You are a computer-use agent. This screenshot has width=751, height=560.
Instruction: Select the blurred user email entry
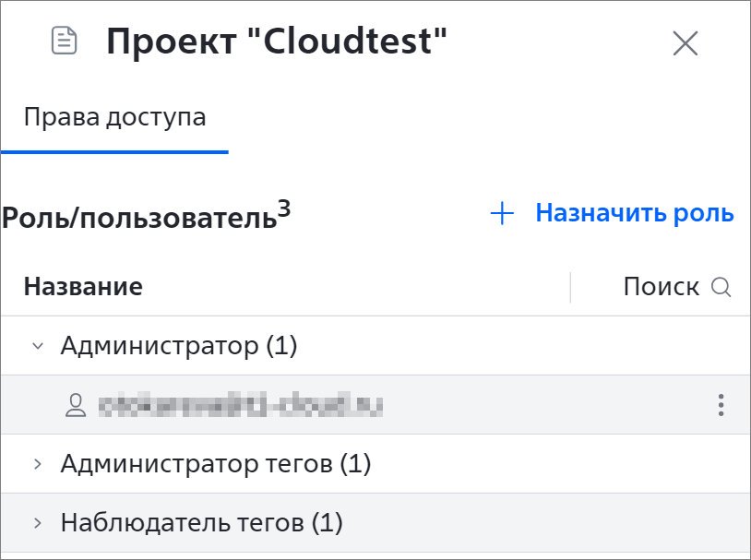point(241,405)
